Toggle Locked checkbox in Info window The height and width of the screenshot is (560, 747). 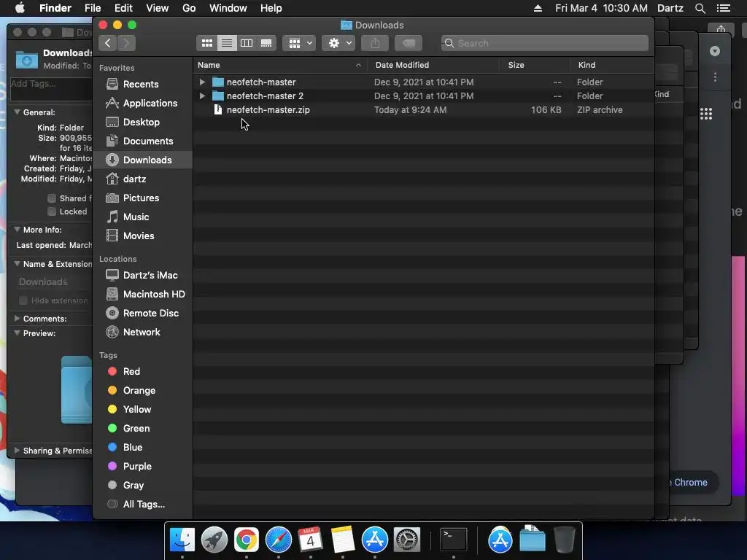(x=52, y=211)
